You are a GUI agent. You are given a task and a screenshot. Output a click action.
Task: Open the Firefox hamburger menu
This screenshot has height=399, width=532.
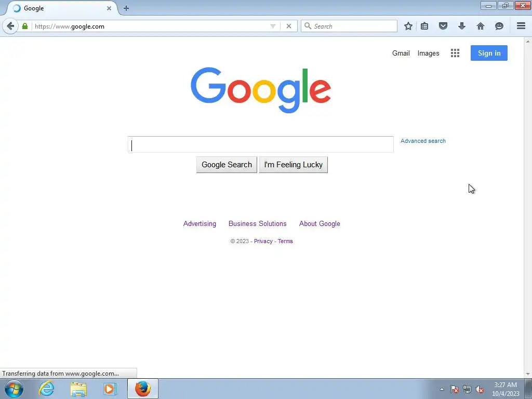click(521, 26)
